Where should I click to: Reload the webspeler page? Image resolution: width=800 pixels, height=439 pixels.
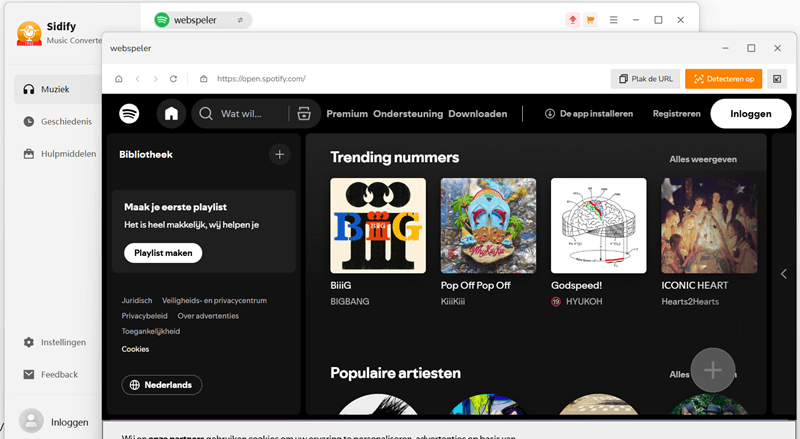(173, 79)
